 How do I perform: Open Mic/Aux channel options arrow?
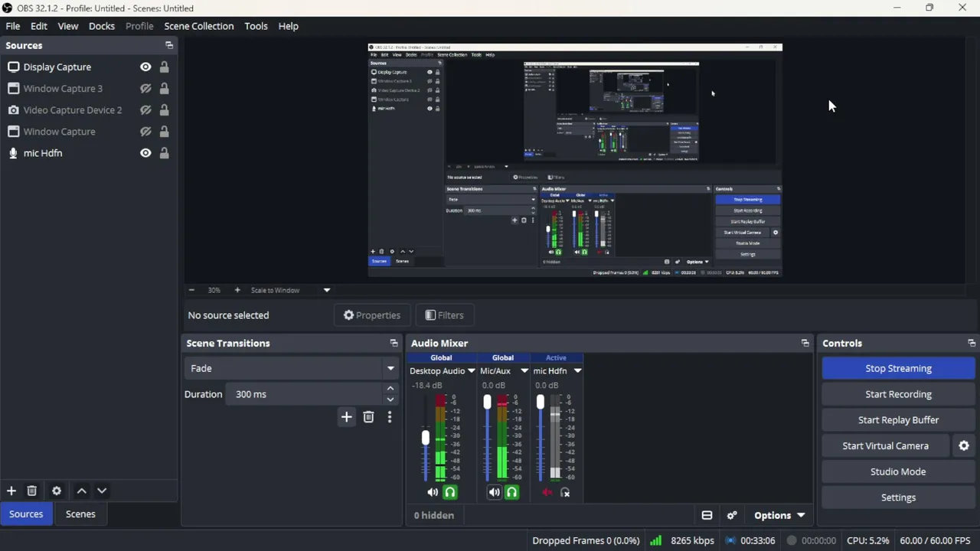(x=524, y=371)
